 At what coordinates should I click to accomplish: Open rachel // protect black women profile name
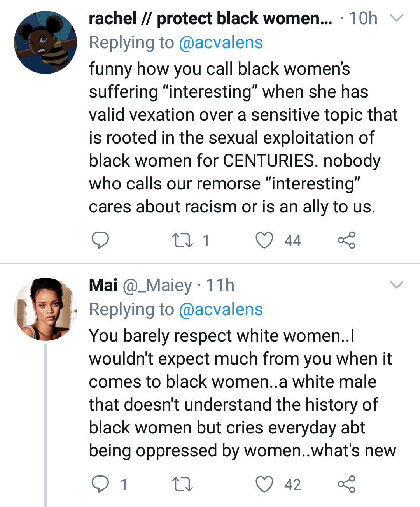pyautogui.click(x=210, y=18)
